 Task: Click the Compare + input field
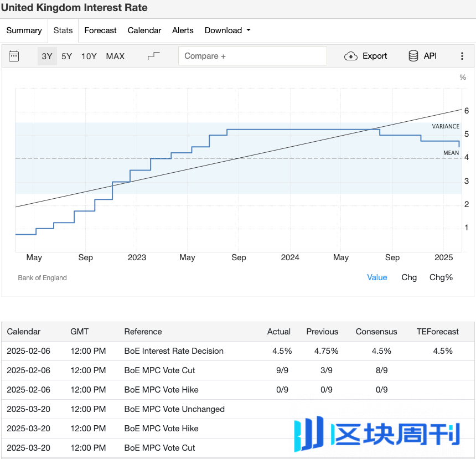(252, 56)
